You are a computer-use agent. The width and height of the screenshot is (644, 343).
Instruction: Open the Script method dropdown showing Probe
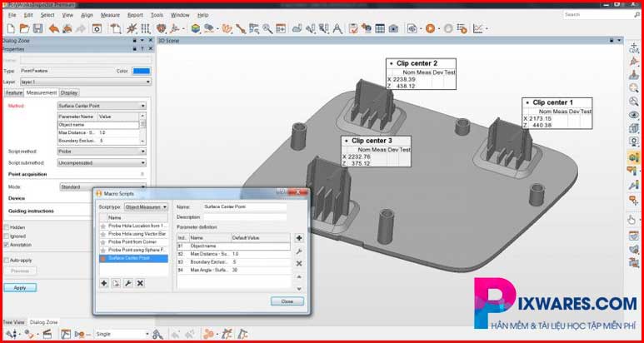pos(102,152)
